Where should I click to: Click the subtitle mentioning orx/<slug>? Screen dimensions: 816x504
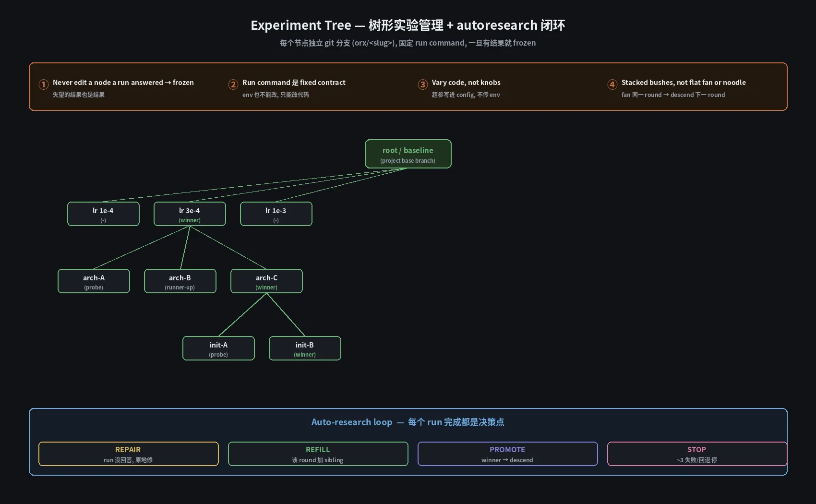click(x=408, y=43)
